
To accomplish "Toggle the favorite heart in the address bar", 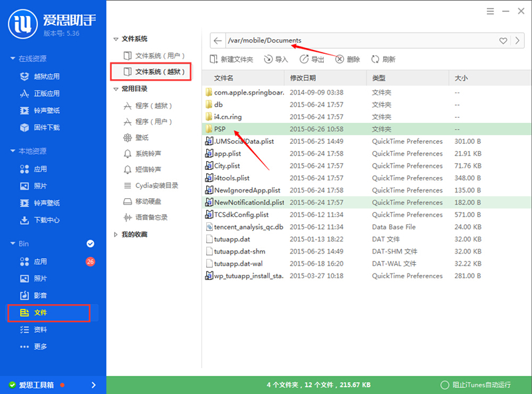I will 503,41.
